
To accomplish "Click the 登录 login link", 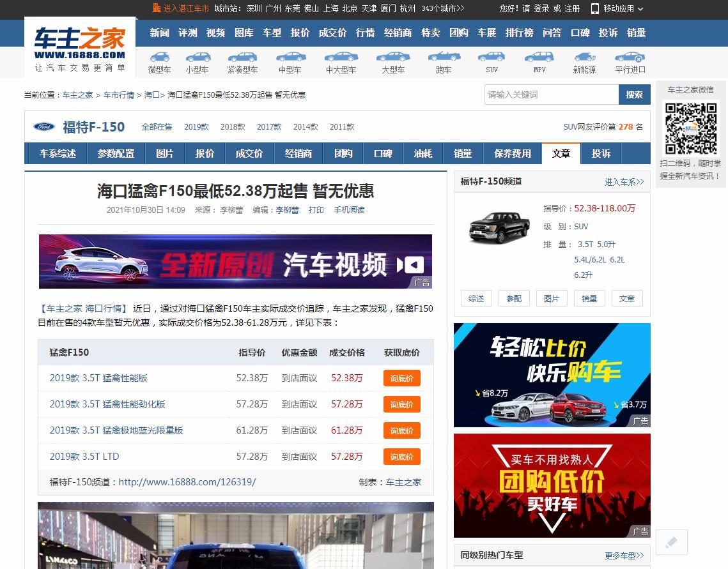I will 541,8.
